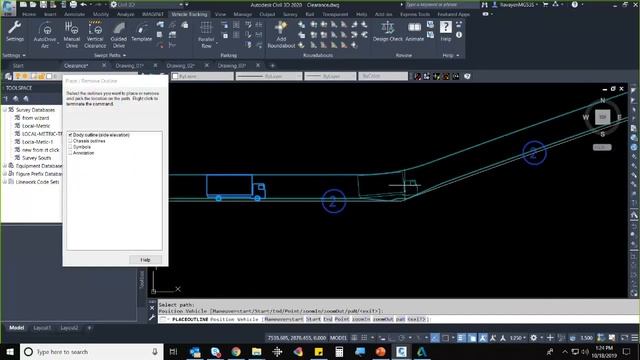Click Help button in Place/Remove Outline dialog
This screenshot has height=360, width=640.
pos(145,260)
